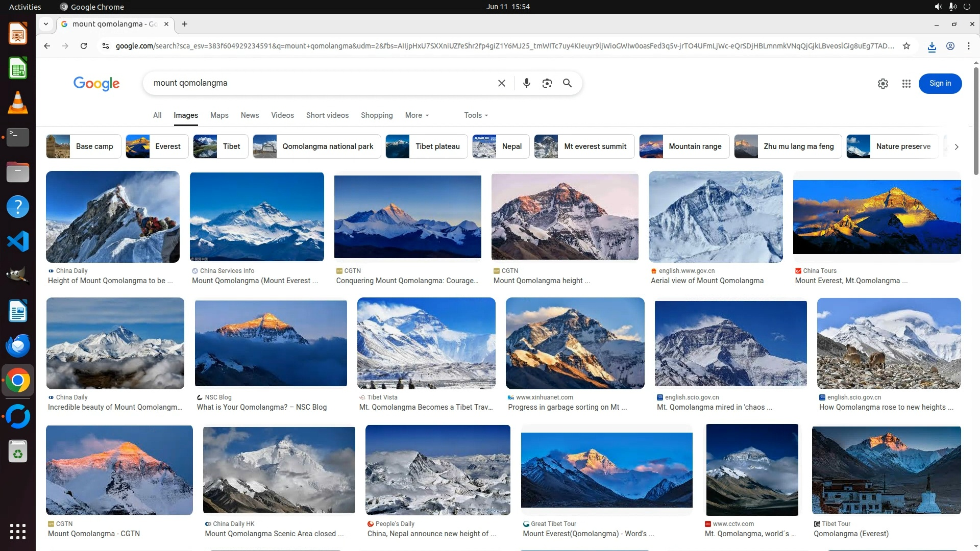Expand the More search filters dropdown
The height and width of the screenshot is (551, 980).
pyautogui.click(x=416, y=115)
